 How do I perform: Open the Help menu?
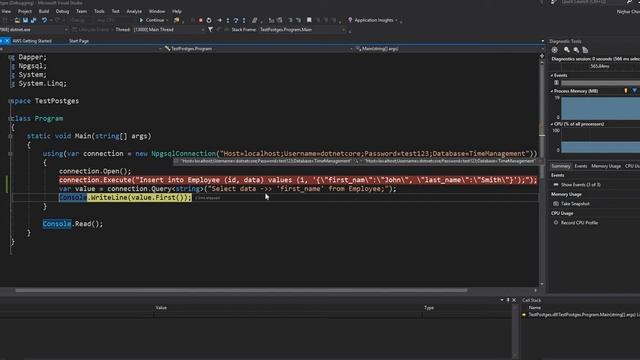[176, 11]
